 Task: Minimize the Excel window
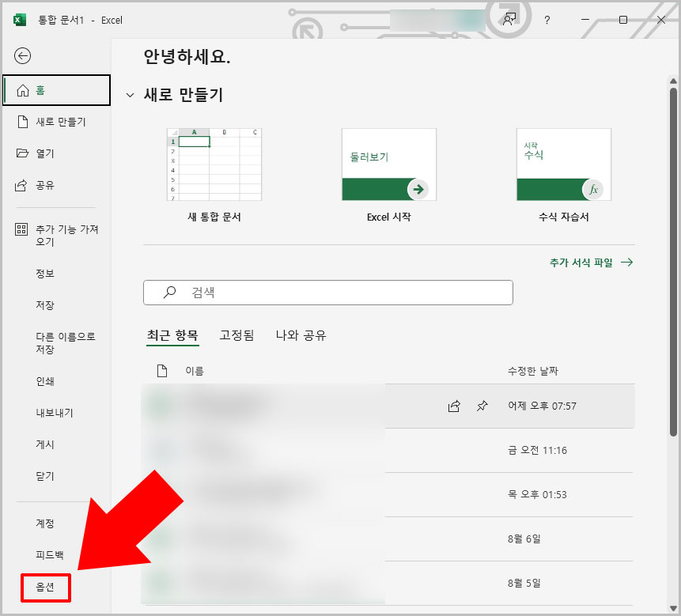[585, 20]
